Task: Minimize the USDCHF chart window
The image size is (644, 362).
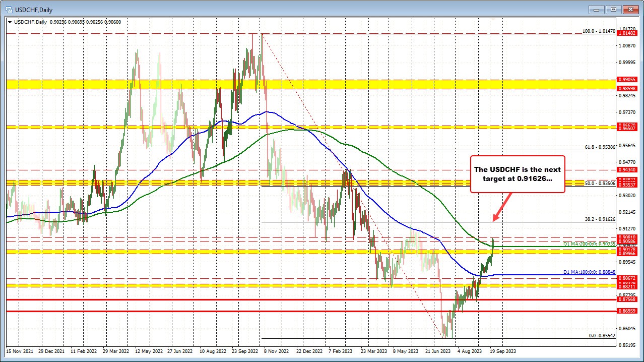Action: [596, 9]
